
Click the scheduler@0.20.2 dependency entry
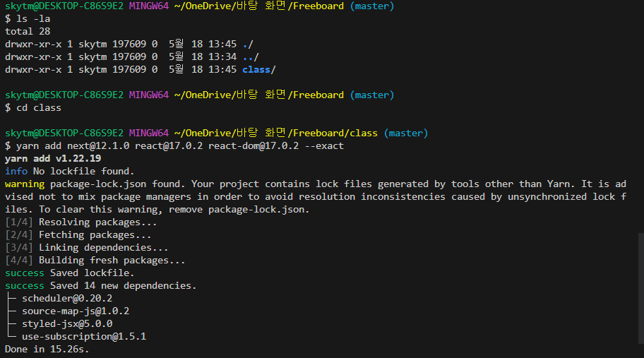[67, 299]
